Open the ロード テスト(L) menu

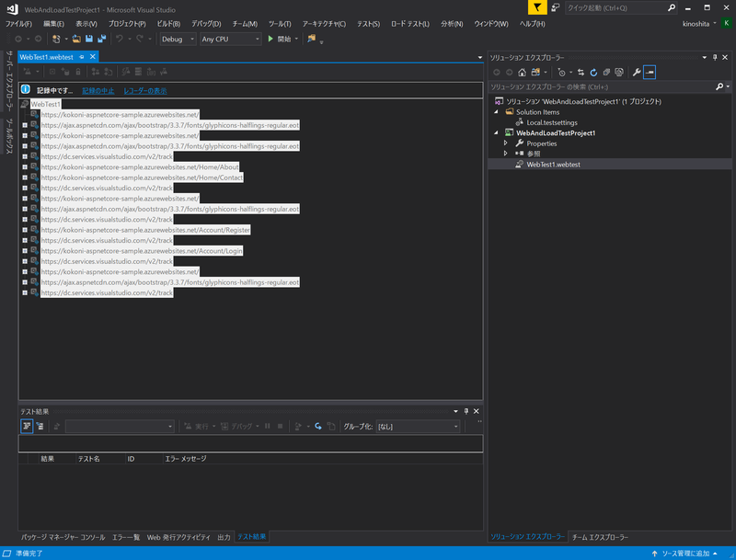tap(410, 24)
